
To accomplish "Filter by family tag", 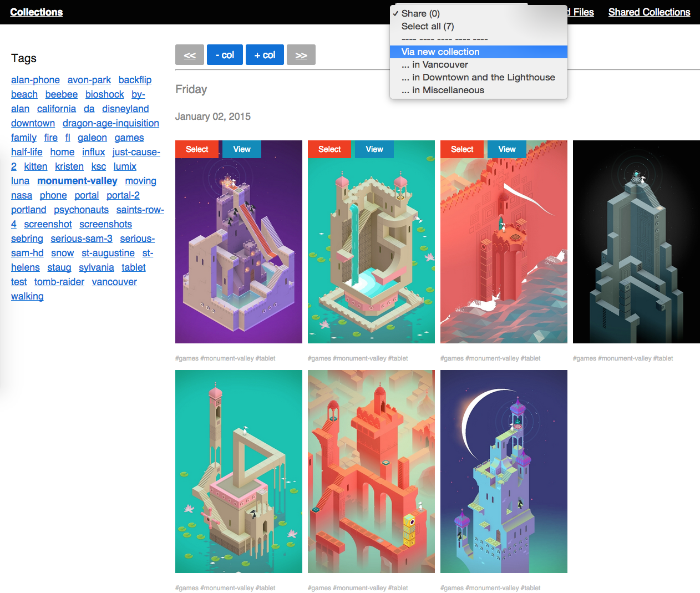I will click(x=24, y=138).
